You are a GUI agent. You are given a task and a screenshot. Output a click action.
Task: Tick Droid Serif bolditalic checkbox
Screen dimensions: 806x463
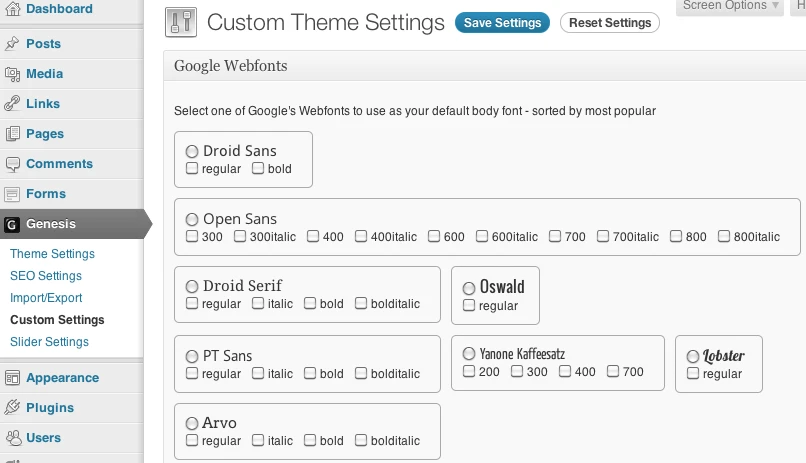click(361, 303)
